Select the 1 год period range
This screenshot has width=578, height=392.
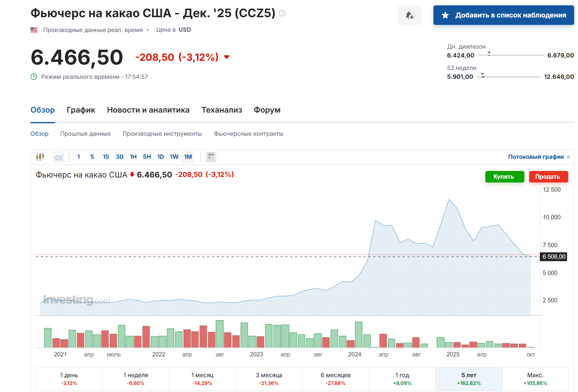[x=402, y=379]
